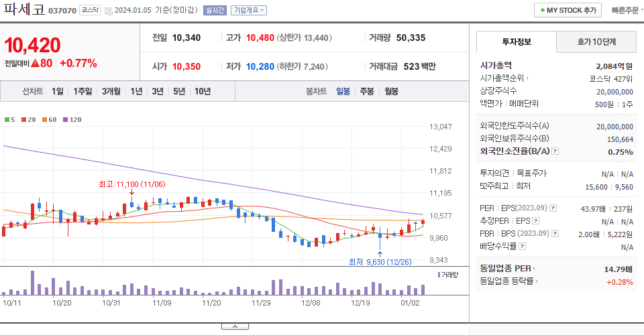Select the 3년 line chart period
644x335 pixels.
click(157, 91)
